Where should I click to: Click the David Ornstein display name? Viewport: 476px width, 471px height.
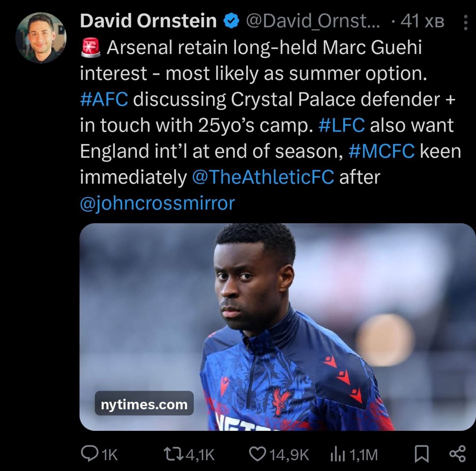coord(148,21)
